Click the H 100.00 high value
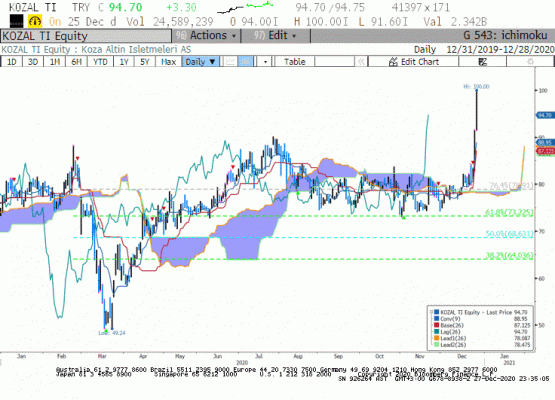 click(322, 22)
